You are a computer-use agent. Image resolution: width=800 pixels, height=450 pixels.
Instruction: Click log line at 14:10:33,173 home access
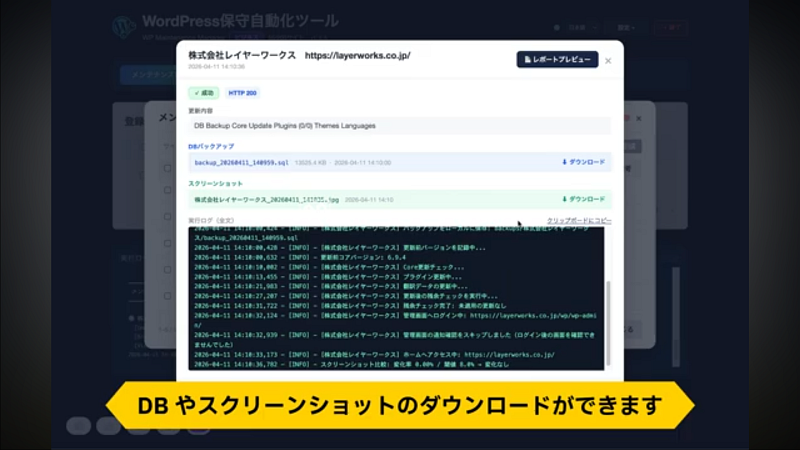tap(374, 355)
